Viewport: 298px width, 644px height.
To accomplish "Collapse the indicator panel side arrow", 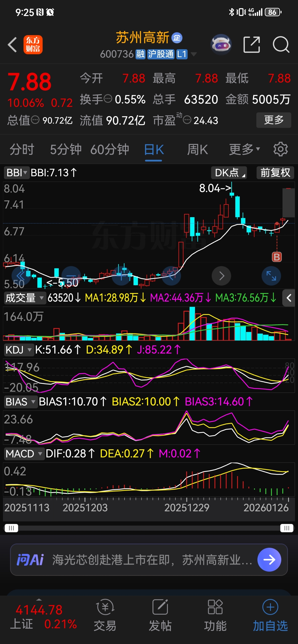I will point(289,298).
